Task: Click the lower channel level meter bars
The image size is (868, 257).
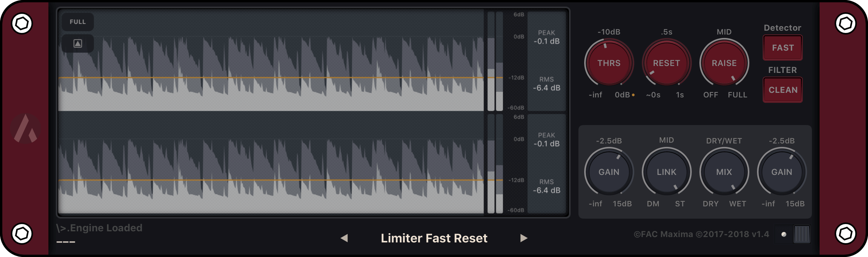Action: [x=495, y=164]
